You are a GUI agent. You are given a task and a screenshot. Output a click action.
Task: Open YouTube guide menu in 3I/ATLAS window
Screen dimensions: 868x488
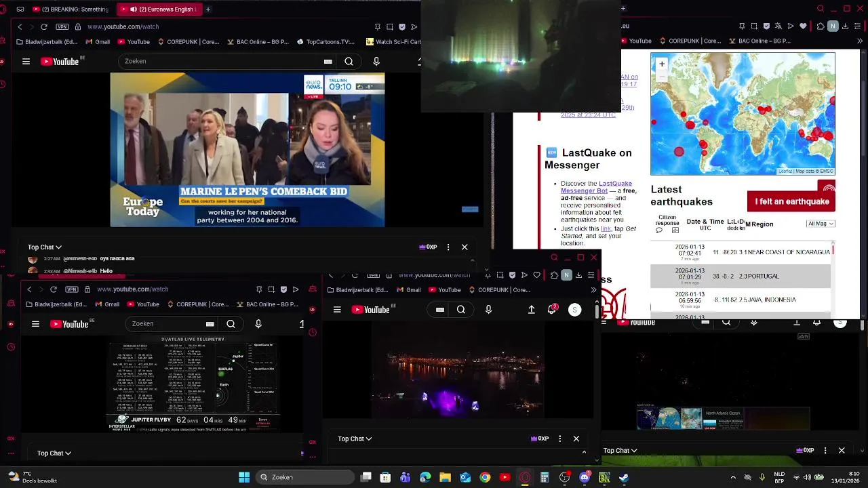(x=35, y=324)
